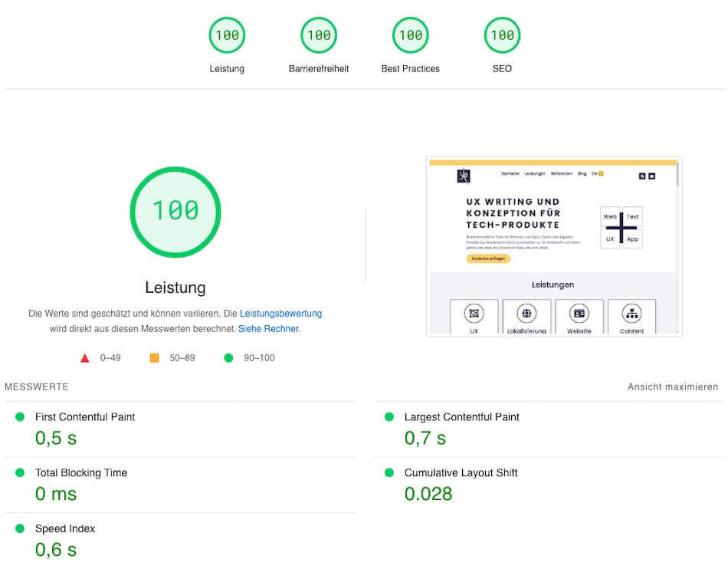Select the MESSWERTE section heading

coord(37,386)
